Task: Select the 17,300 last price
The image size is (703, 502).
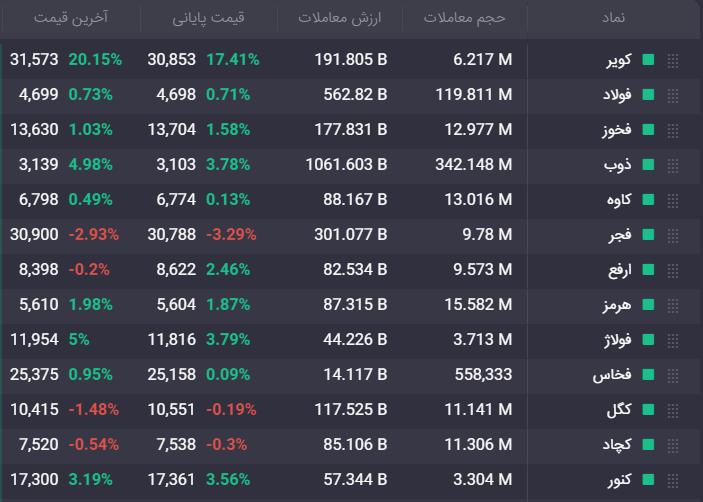Action: click(x=34, y=480)
